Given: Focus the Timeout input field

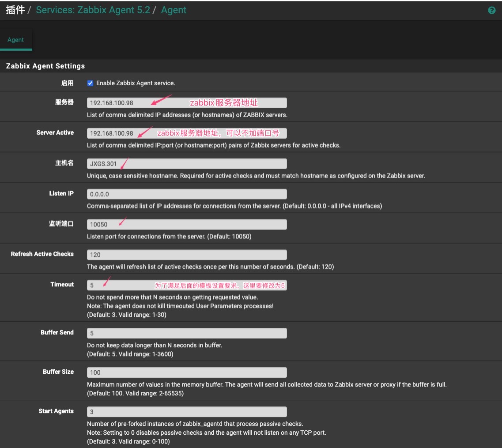Looking at the screenshot, I should [187, 285].
